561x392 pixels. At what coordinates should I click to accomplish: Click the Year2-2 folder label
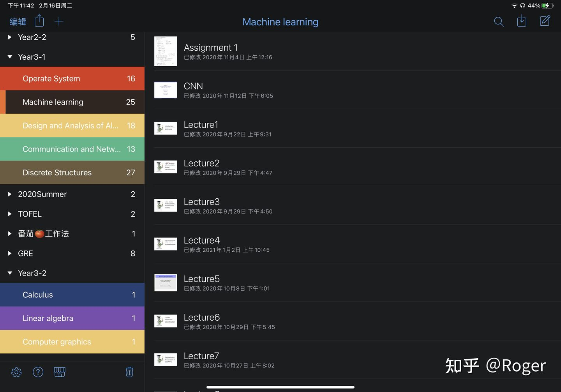point(32,37)
